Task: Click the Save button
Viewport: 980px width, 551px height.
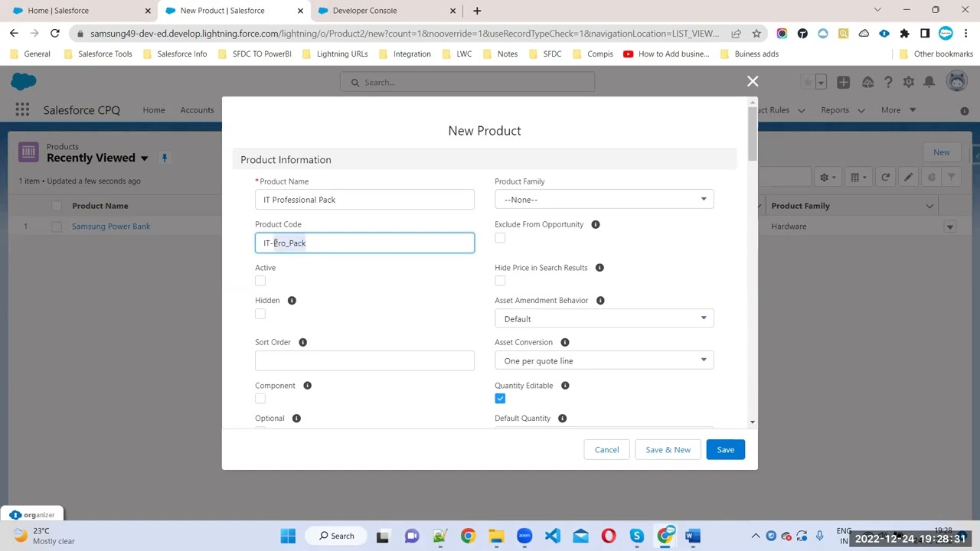Action: (x=725, y=450)
